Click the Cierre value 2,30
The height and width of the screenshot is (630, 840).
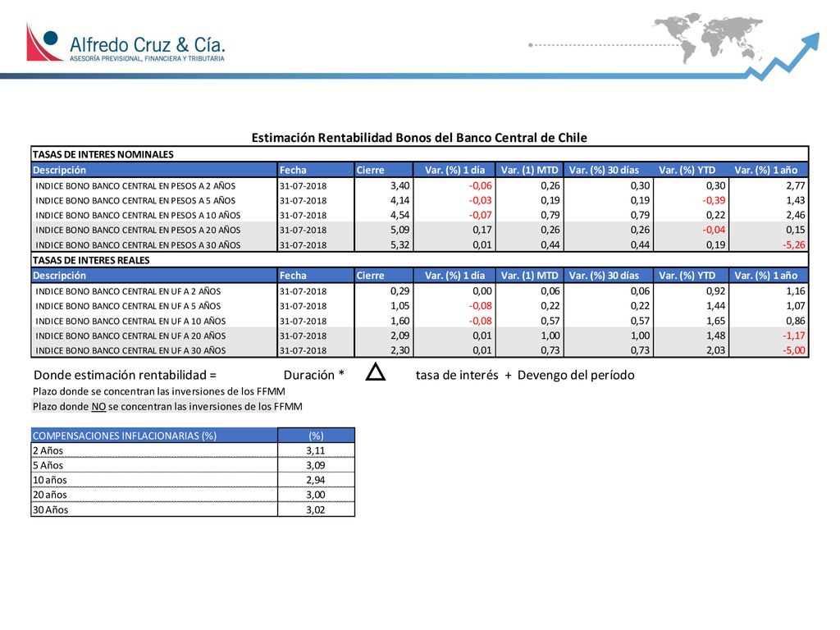pyautogui.click(x=399, y=350)
